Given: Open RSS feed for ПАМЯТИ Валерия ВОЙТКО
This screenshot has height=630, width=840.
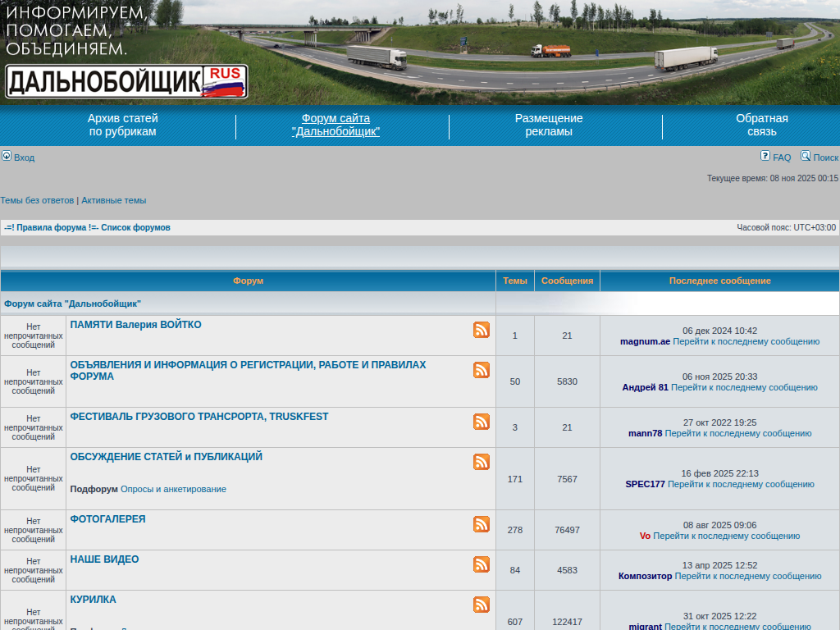Looking at the screenshot, I should (x=482, y=330).
